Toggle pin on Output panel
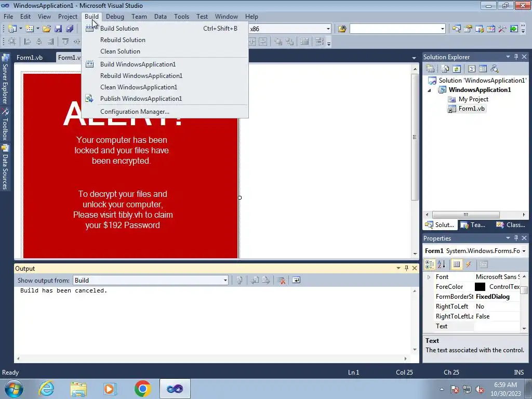The height and width of the screenshot is (399, 532). (406, 268)
